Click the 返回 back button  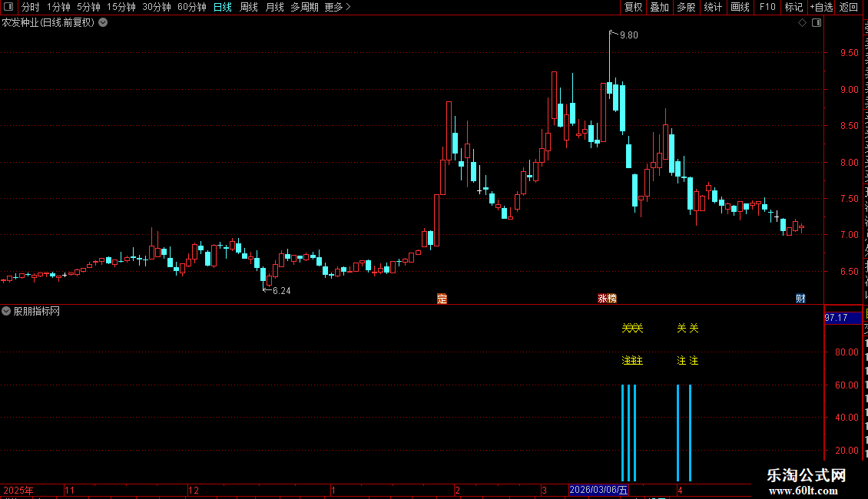pyautogui.click(x=848, y=7)
